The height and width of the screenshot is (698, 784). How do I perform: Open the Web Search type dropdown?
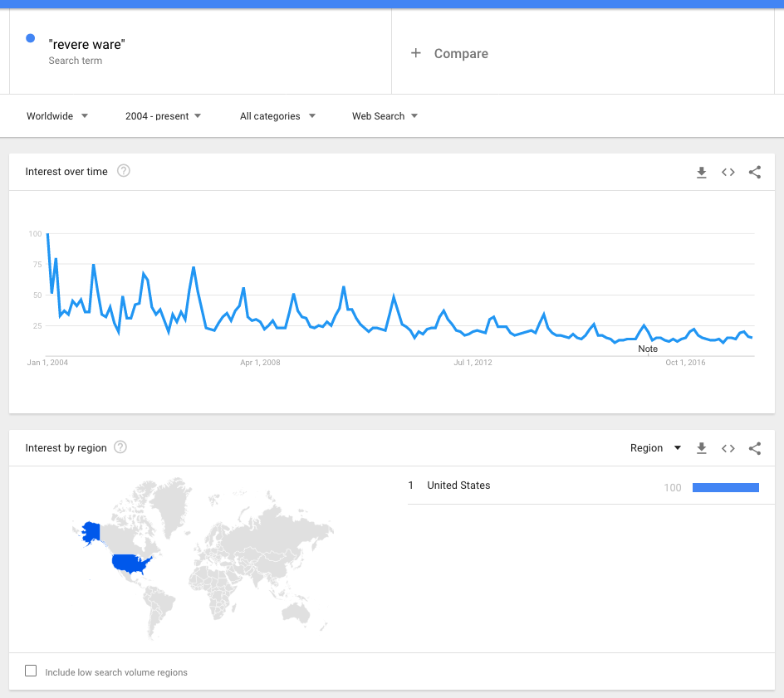[385, 116]
